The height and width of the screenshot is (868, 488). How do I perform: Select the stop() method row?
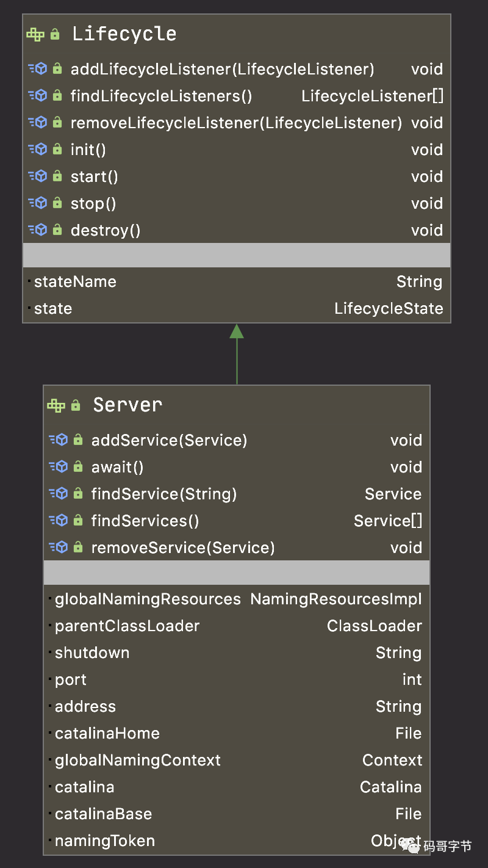tap(237, 203)
